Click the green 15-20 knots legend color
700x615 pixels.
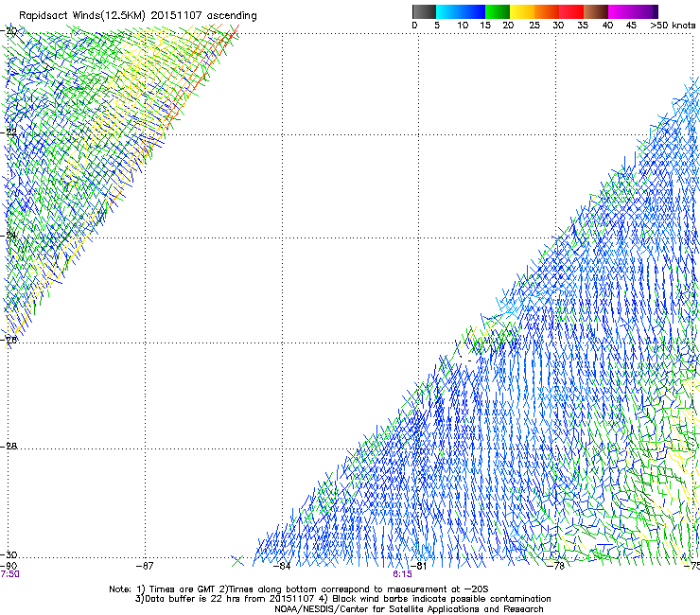[x=498, y=11]
